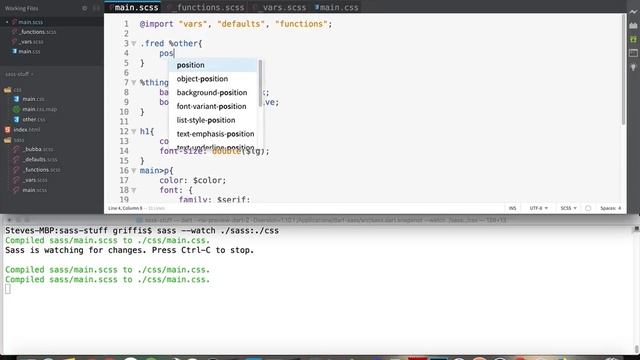Open _defaults.scss in the sass folder
640x360 pixels.
[x=40, y=160]
